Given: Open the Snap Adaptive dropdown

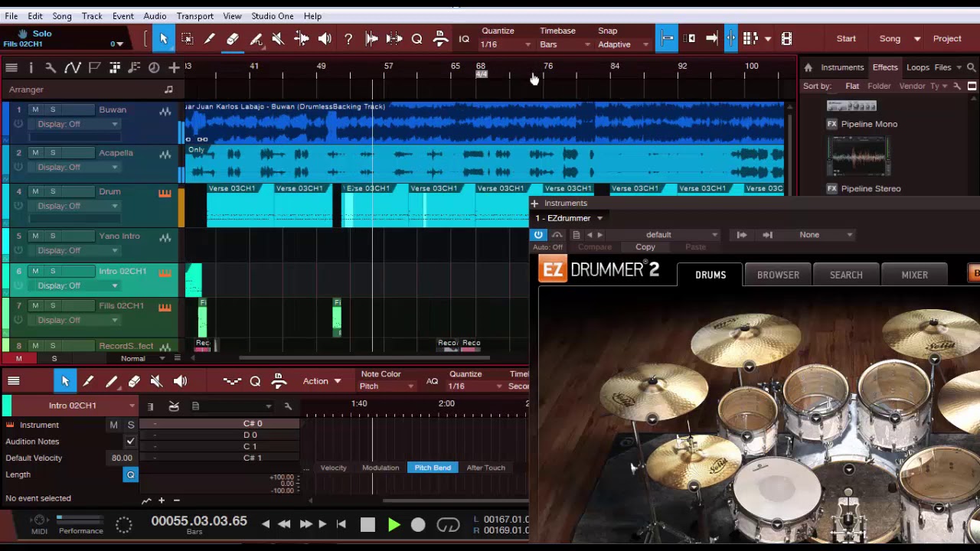Looking at the screenshot, I should [622, 44].
